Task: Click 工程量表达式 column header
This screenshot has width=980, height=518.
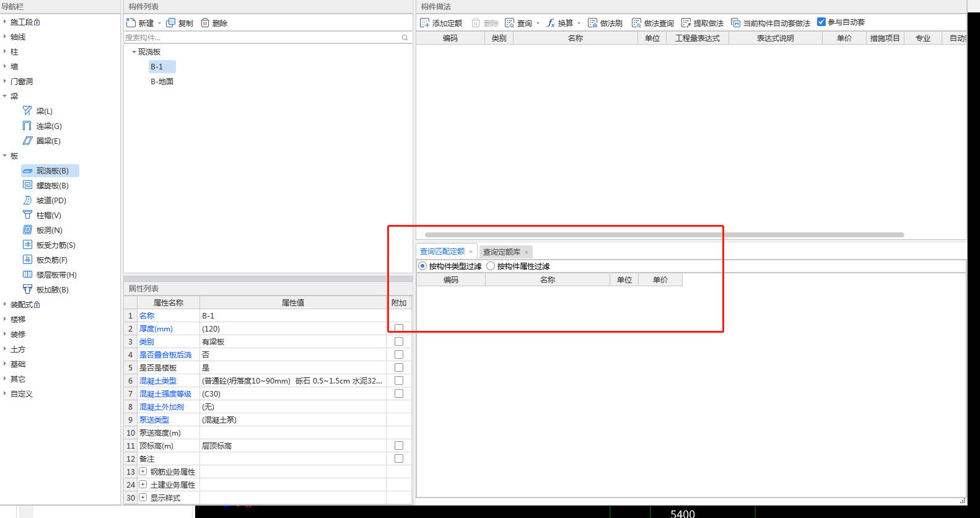Action: tap(698, 38)
